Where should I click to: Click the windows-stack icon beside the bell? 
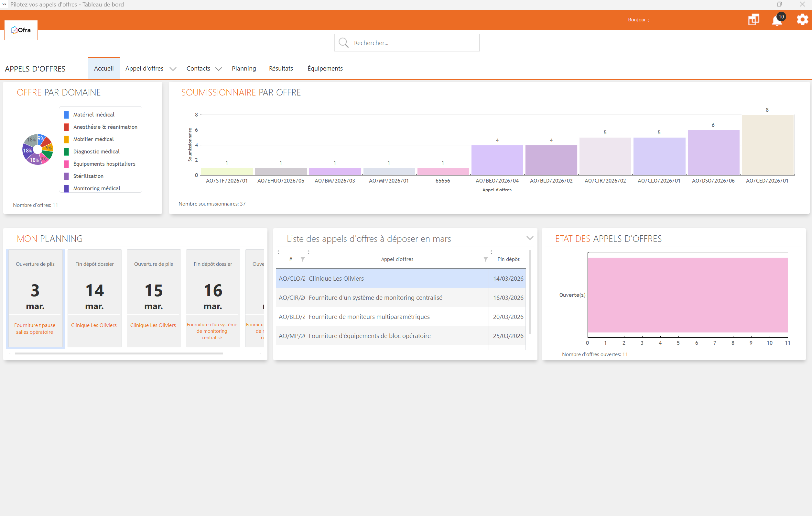pos(753,19)
